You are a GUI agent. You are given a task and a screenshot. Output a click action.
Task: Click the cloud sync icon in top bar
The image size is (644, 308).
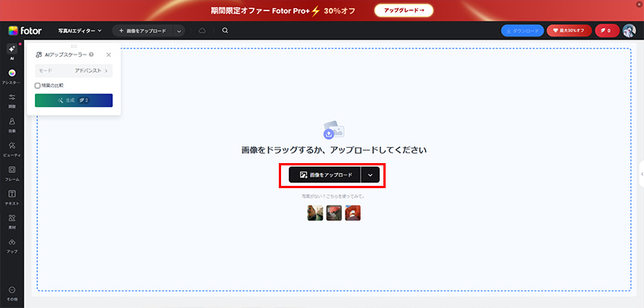click(202, 30)
